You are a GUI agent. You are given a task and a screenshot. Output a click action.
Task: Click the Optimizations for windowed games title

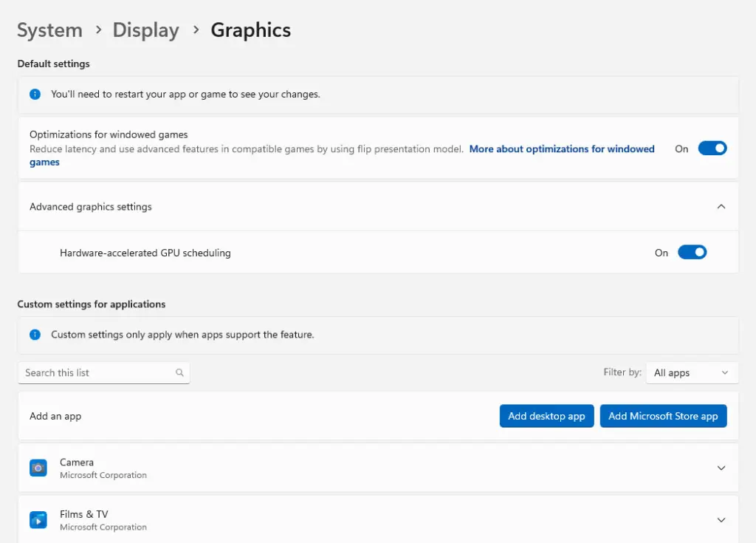(x=109, y=134)
